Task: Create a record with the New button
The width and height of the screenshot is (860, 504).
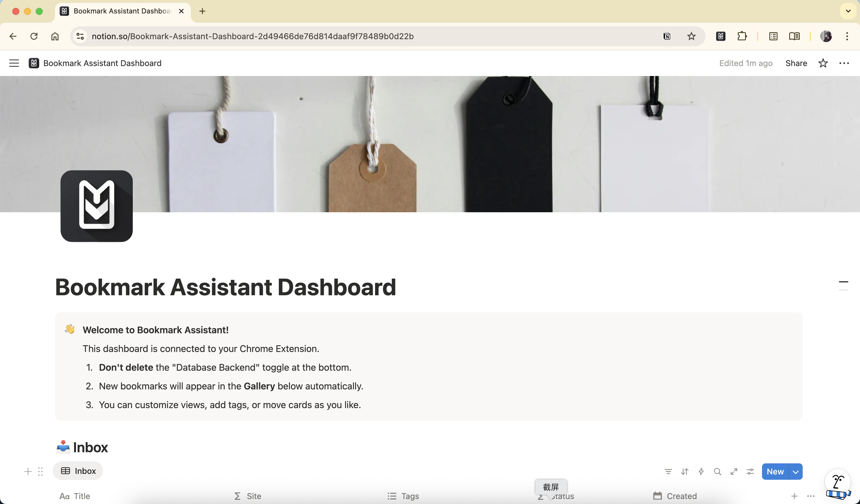Action: pyautogui.click(x=775, y=471)
